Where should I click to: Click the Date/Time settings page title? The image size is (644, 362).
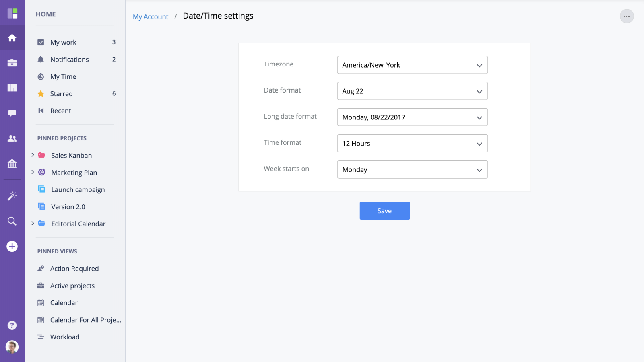[x=218, y=16]
